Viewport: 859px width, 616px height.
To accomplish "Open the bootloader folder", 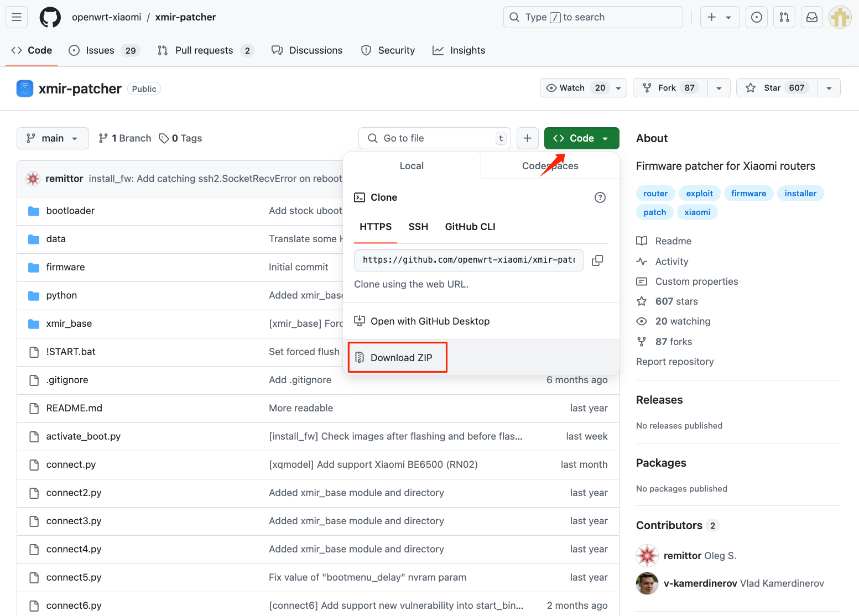I will click(x=70, y=211).
